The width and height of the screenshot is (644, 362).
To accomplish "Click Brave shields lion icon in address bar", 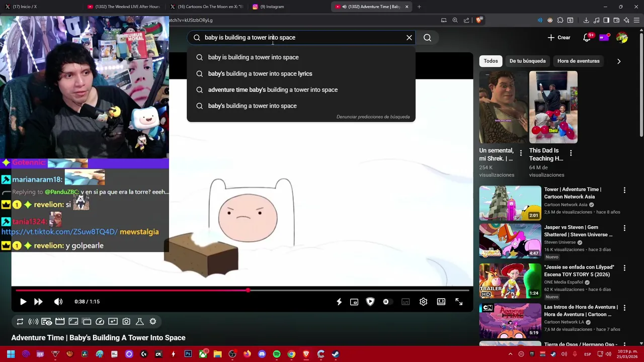I will tap(479, 20).
